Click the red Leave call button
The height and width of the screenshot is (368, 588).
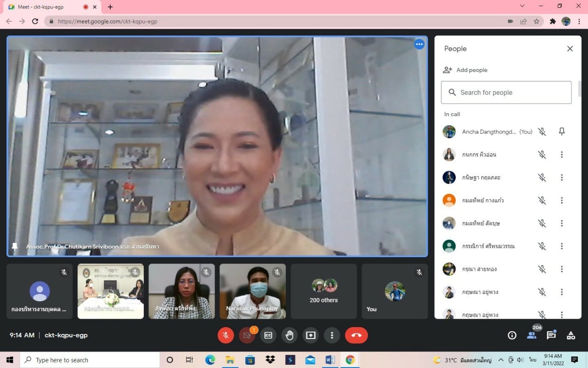coord(356,335)
